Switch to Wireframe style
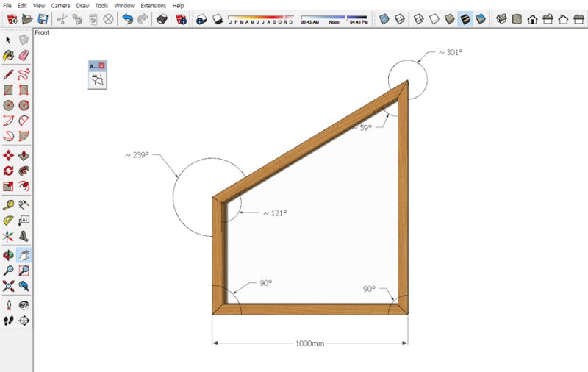Screen dimensions: 588x372 (418, 19)
